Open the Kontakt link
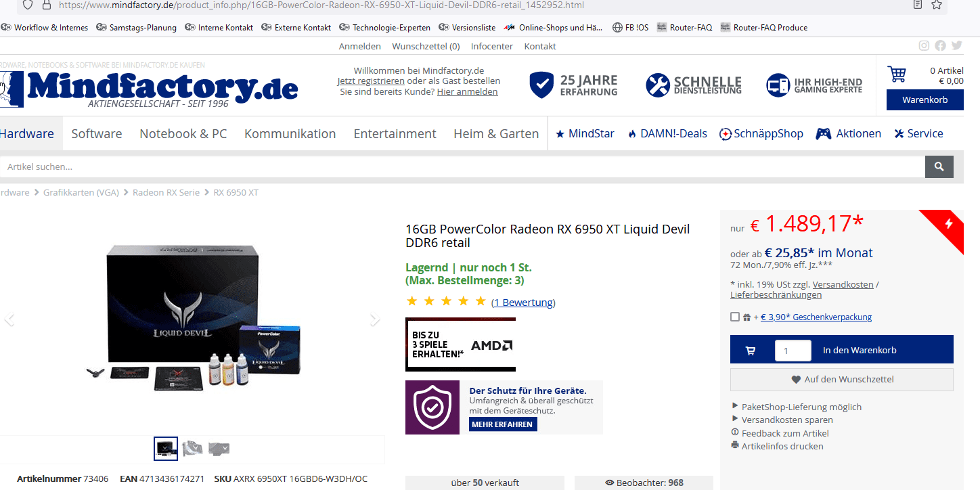The image size is (980, 490). point(540,46)
